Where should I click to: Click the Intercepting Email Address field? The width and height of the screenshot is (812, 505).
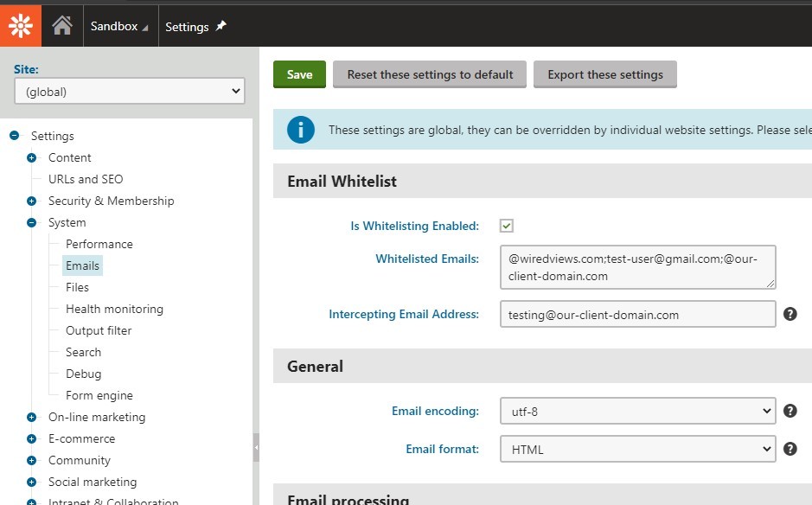click(637, 315)
